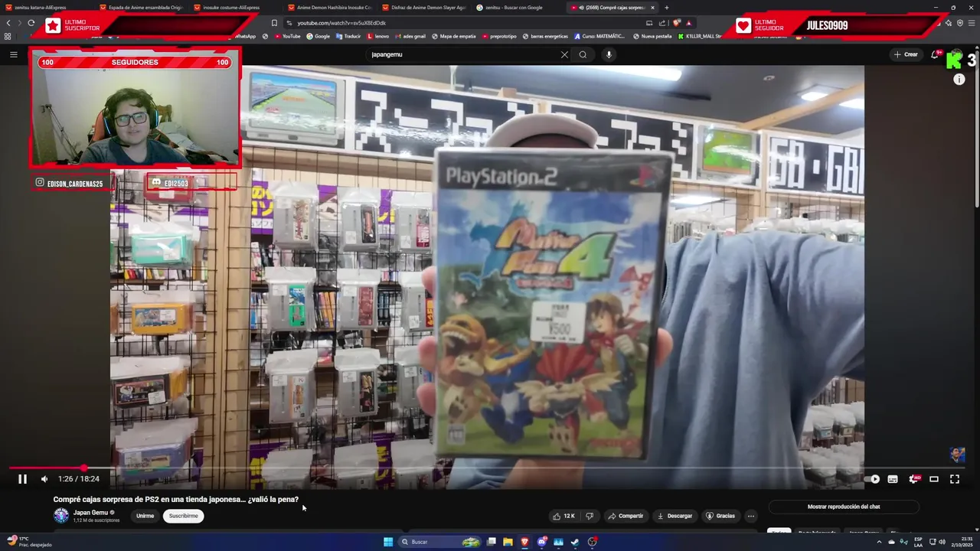The height and width of the screenshot is (551, 980).
Task: Click the Suscribirme button
Action: (x=183, y=516)
